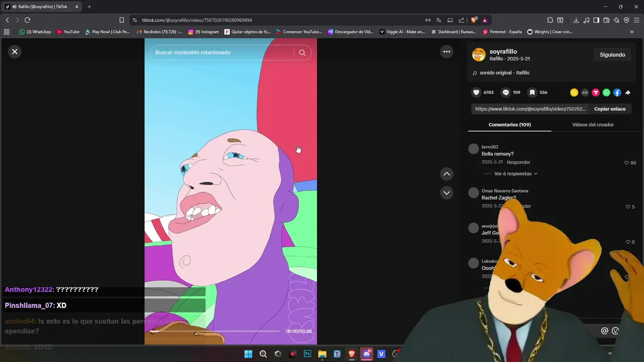This screenshot has width=644, height=362.
Task: Switch to Vídeos del creador tab
Action: 593,125
